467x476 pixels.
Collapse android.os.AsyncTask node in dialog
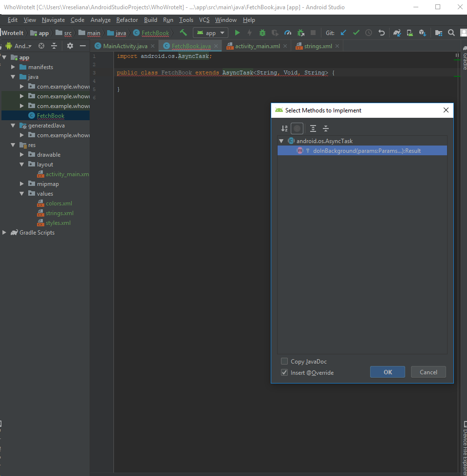[x=281, y=141]
